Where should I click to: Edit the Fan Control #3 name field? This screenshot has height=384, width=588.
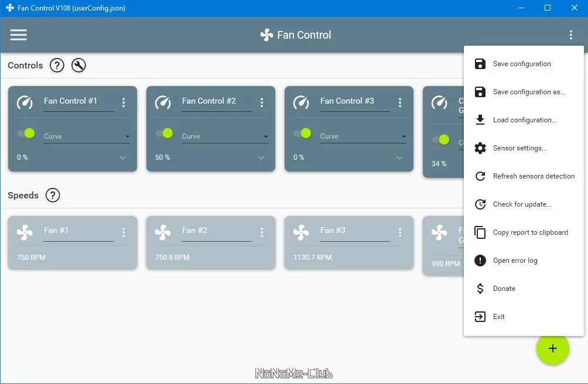click(355, 101)
